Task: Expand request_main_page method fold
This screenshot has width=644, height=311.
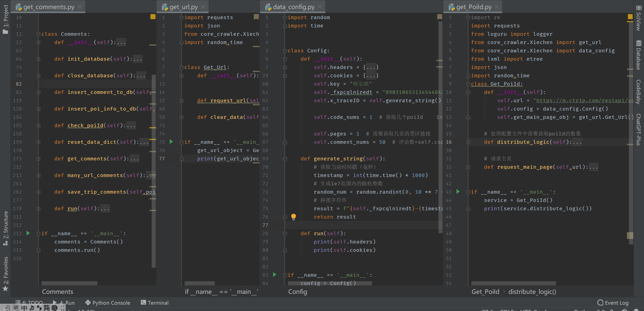Action: pos(468,167)
